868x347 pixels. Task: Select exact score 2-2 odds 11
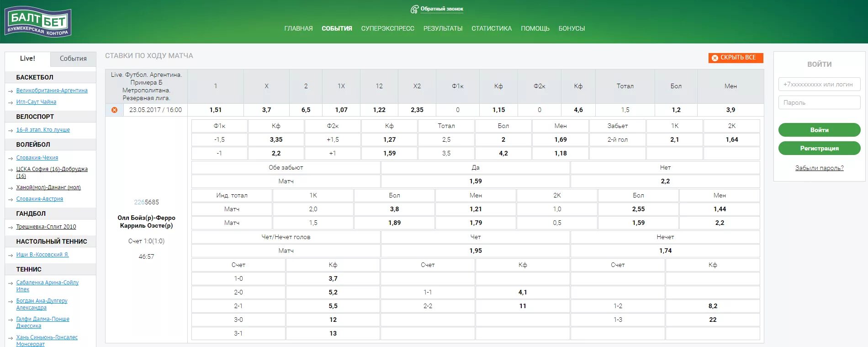[523, 306]
